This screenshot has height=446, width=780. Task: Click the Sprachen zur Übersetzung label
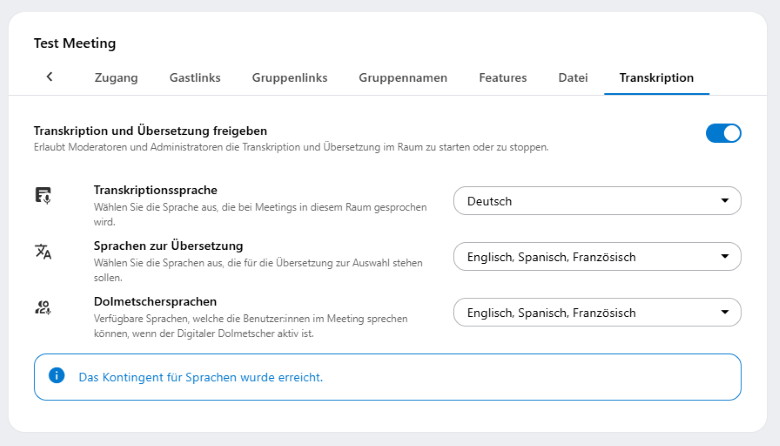coord(169,246)
